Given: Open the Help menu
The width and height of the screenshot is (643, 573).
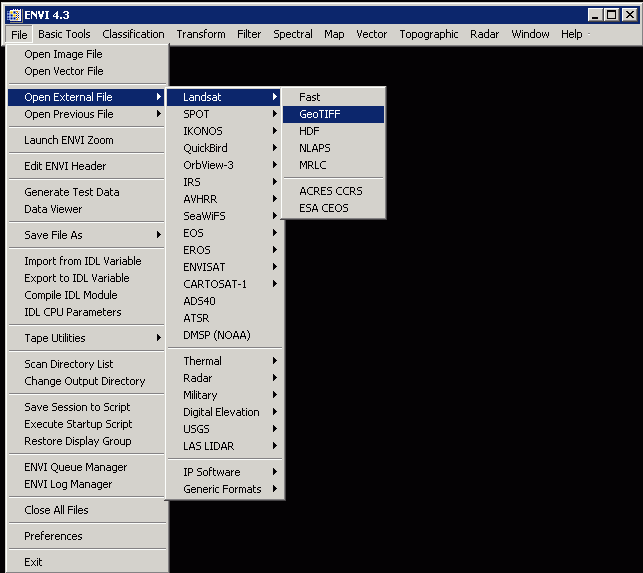Looking at the screenshot, I should (572, 34).
